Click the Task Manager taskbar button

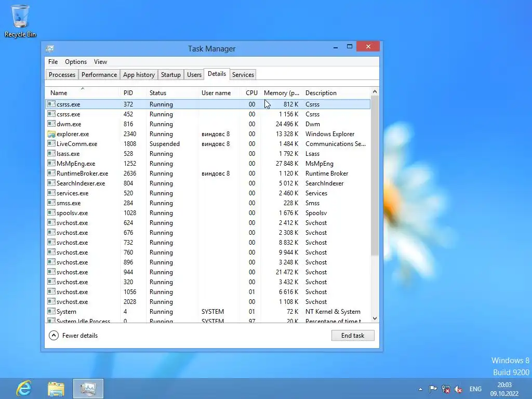click(x=88, y=389)
